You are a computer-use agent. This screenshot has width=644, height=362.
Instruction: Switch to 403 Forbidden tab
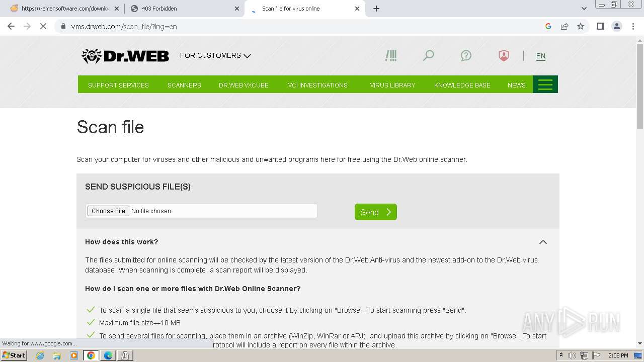(x=185, y=9)
